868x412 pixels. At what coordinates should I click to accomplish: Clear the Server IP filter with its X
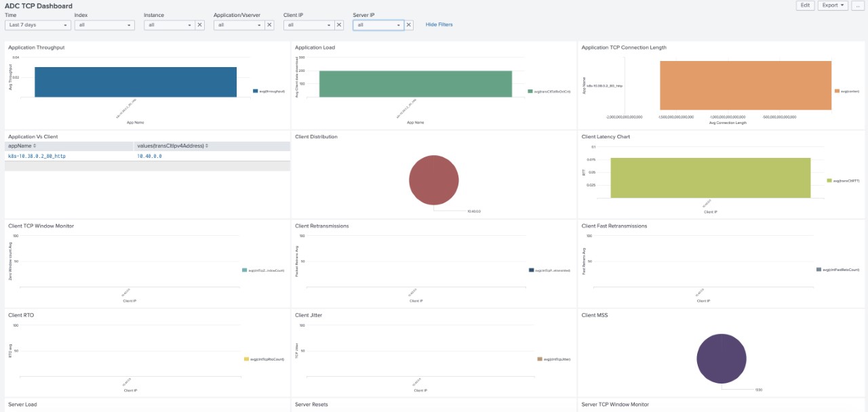[409, 25]
